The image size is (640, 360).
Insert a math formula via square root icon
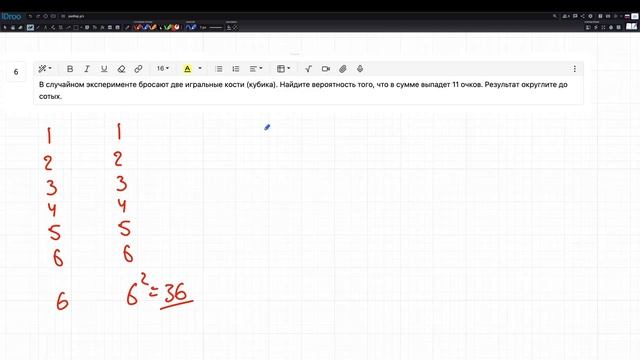(309, 69)
